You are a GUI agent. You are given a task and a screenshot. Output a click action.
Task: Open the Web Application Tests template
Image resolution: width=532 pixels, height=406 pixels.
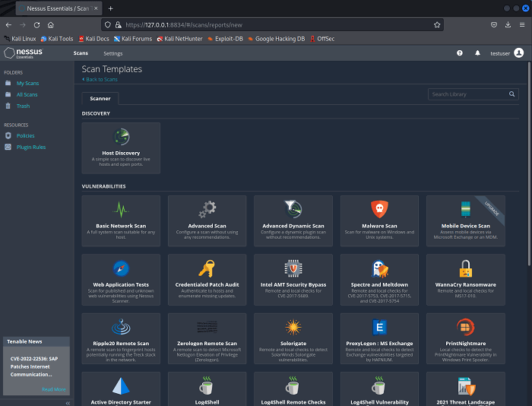point(121,278)
